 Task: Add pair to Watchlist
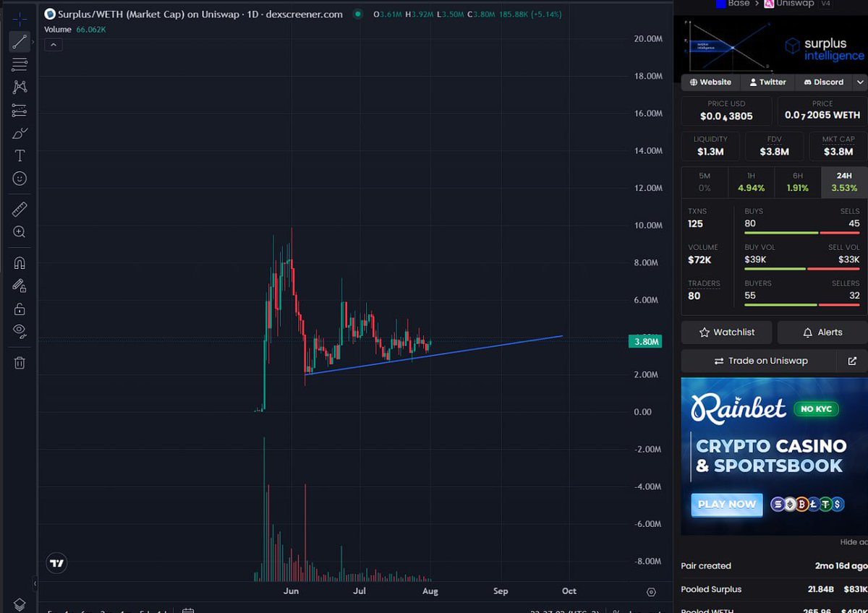click(x=726, y=333)
